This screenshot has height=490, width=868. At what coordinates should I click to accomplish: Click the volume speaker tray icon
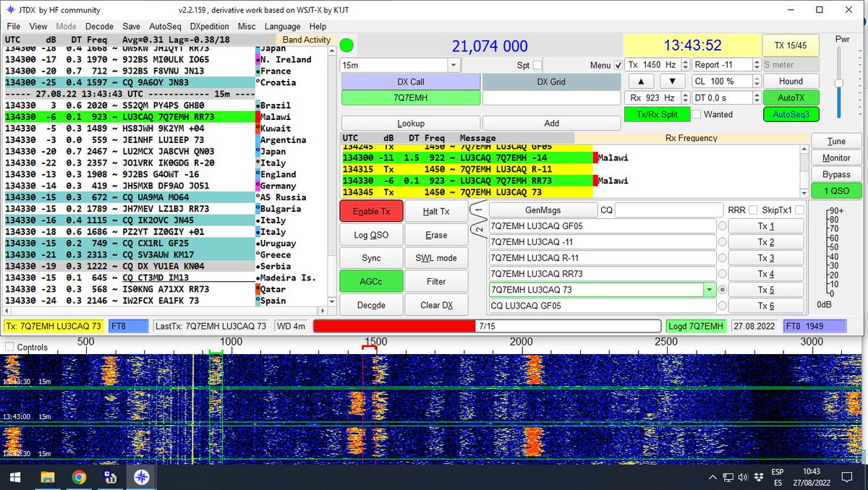point(743,477)
